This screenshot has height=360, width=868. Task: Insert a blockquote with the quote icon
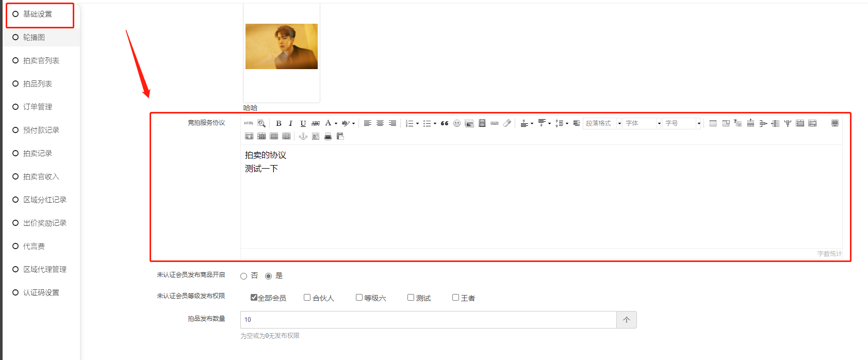tap(445, 123)
